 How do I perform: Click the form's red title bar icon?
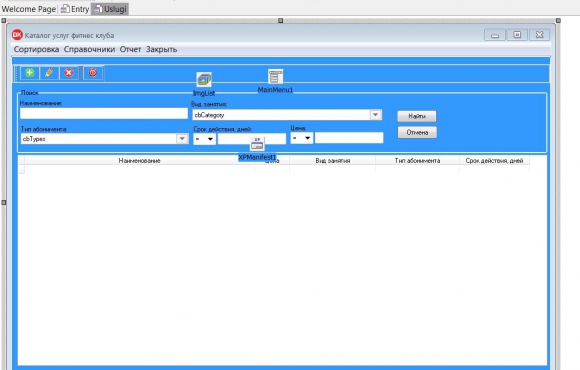pyautogui.click(x=17, y=35)
